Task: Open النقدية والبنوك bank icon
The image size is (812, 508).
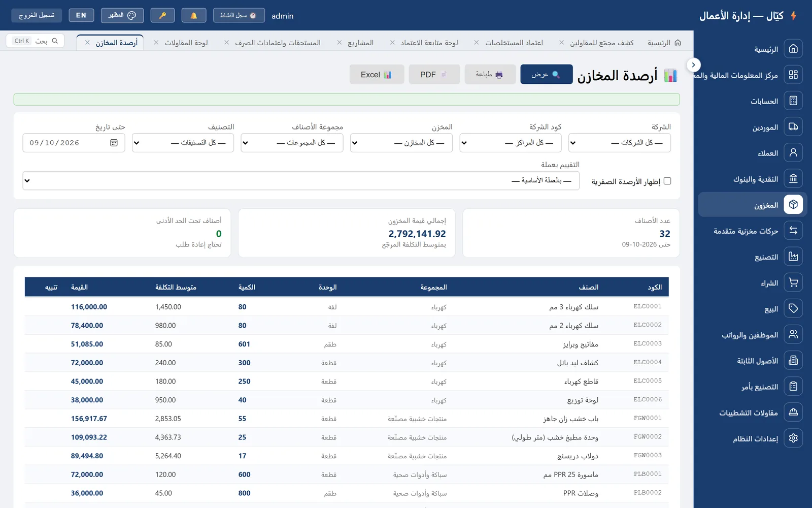Action: [x=793, y=178]
